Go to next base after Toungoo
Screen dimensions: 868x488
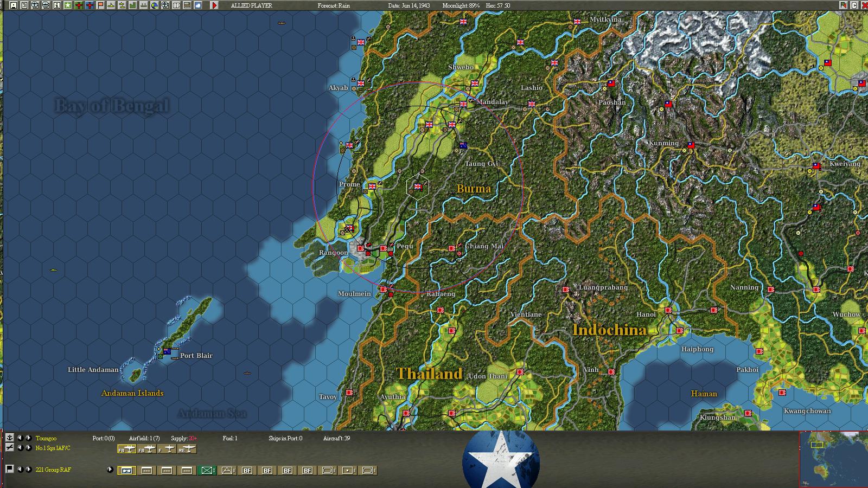28,438
